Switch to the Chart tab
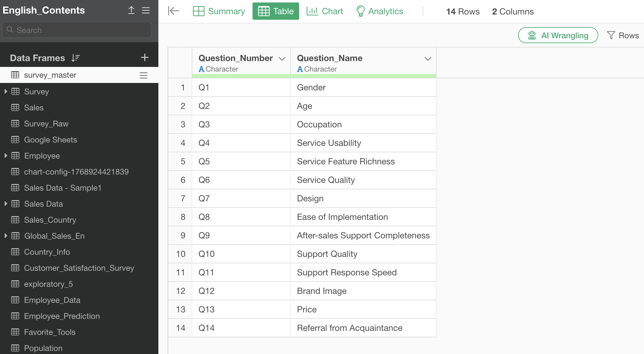The width and height of the screenshot is (644, 354). pyautogui.click(x=325, y=11)
